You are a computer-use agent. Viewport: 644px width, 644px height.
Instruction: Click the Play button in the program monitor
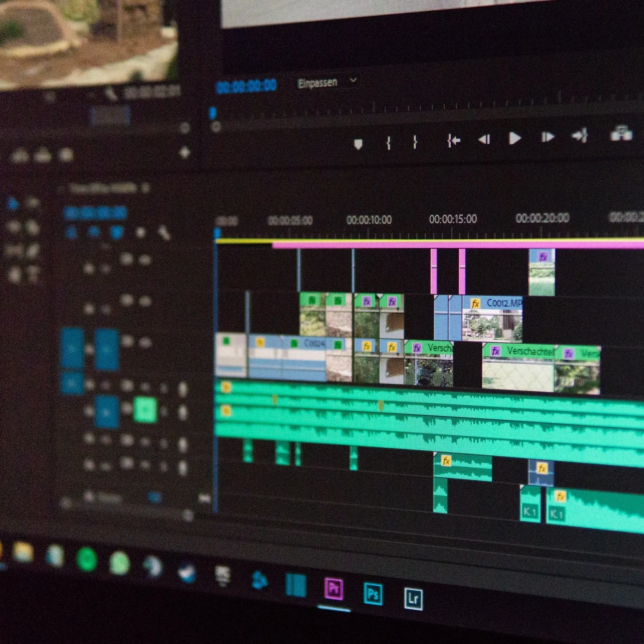(x=515, y=139)
